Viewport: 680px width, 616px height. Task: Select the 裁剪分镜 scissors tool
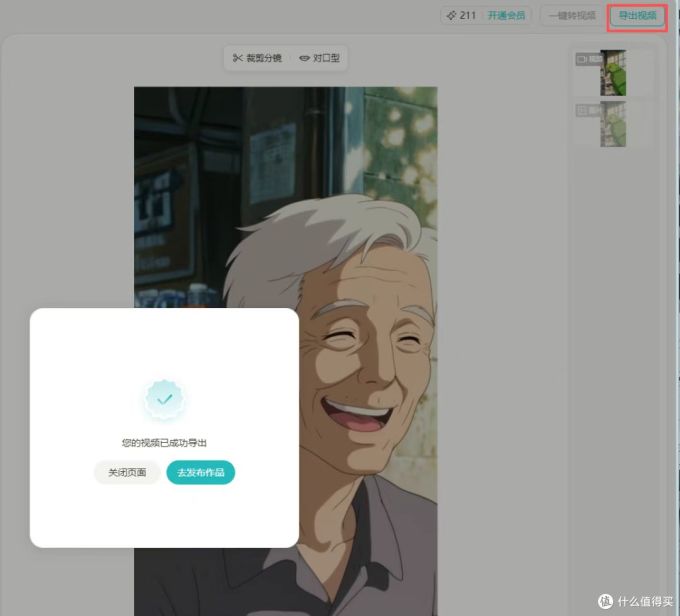tap(258, 58)
